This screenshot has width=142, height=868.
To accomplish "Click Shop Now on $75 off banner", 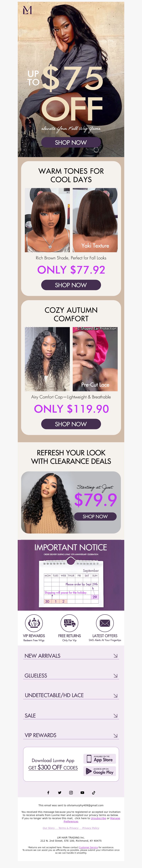I will (x=71, y=142).
